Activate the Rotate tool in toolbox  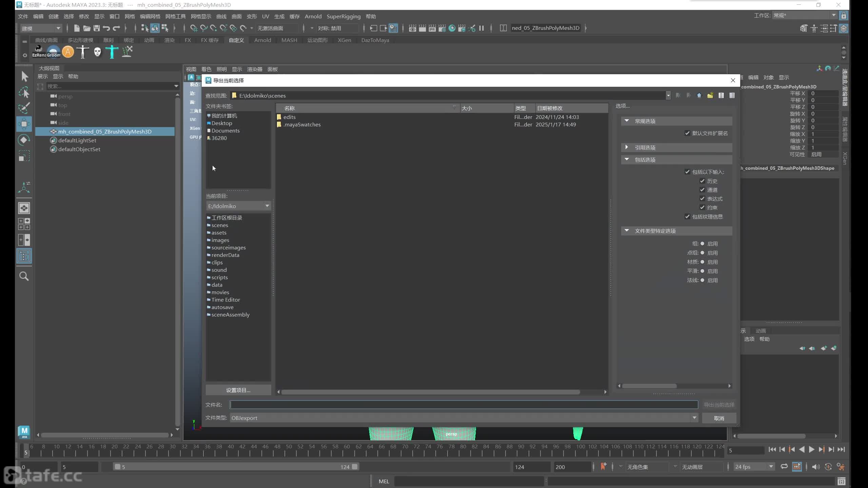tap(24, 140)
